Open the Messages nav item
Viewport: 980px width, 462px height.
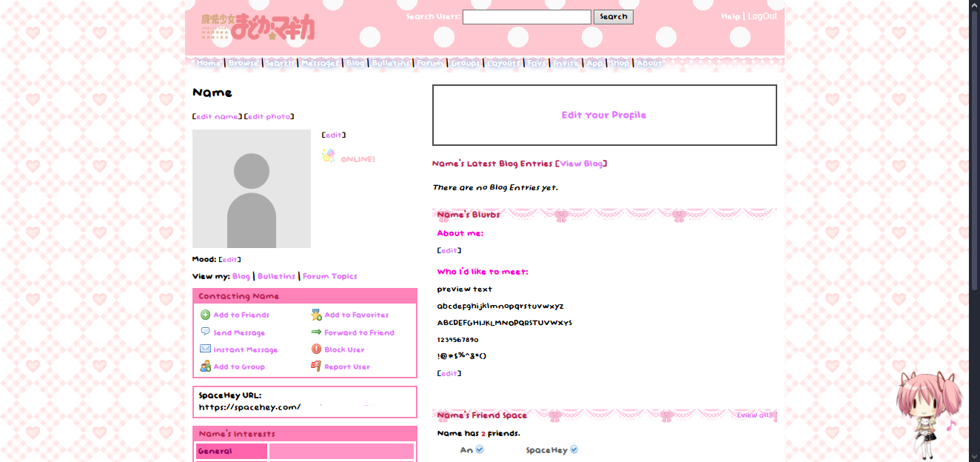pos(320,63)
